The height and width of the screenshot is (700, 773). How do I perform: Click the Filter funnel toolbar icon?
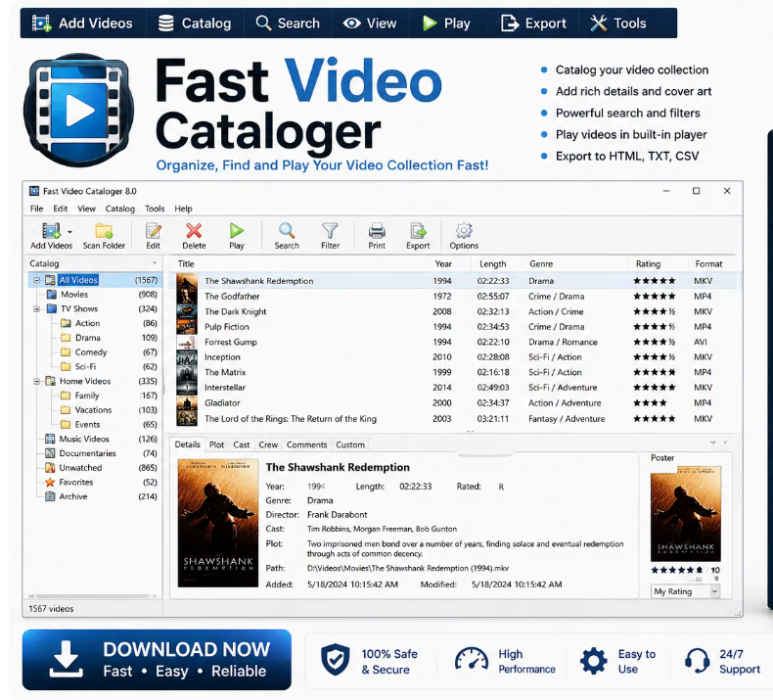tap(330, 230)
